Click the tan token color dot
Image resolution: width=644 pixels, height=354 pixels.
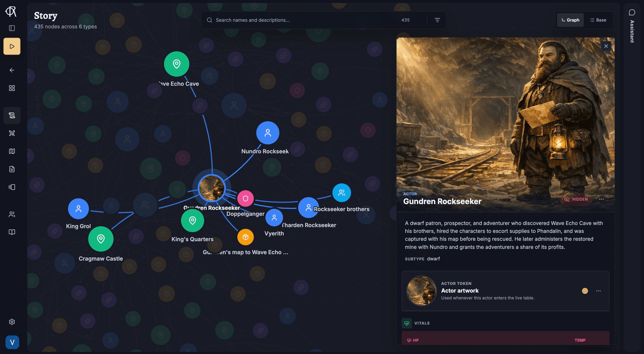585,291
